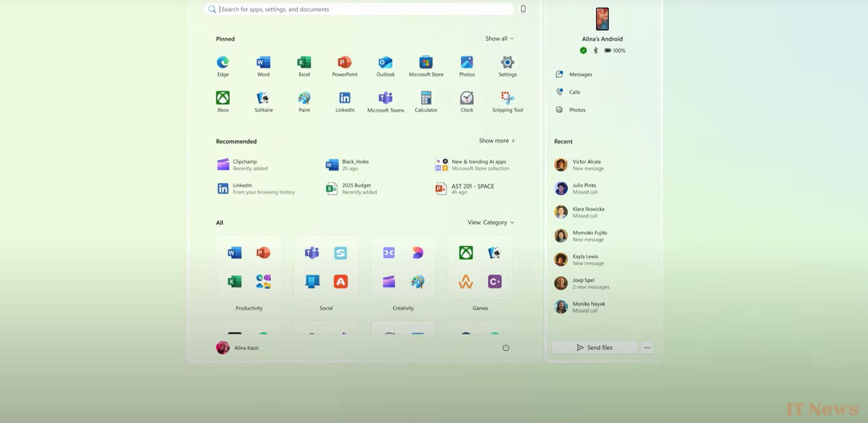Launch Word from pinned apps
This screenshot has width=868, height=423.
263,66
